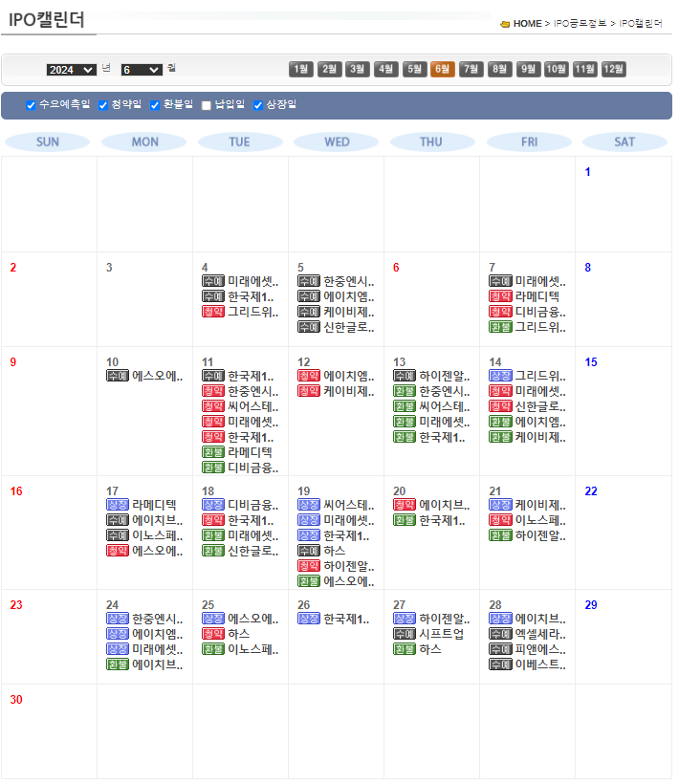
Task: Go to HOME breadcrumb link
Action: click(x=527, y=24)
